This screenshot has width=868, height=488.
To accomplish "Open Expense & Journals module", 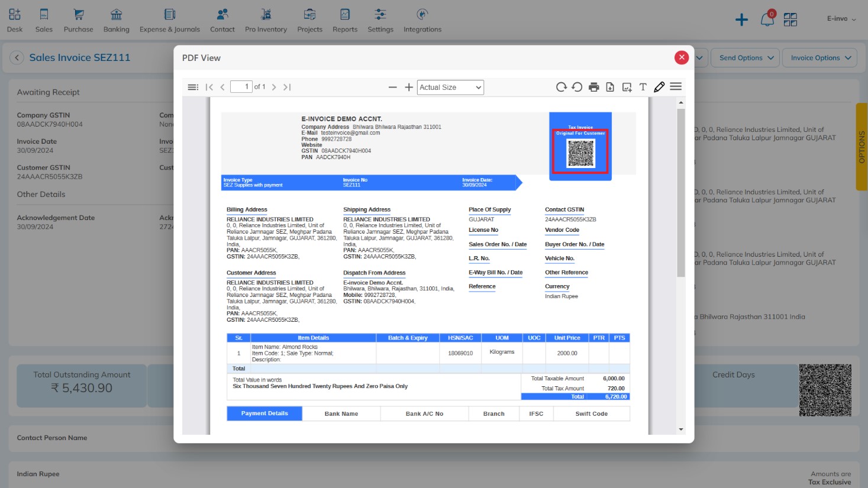I will point(170,20).
